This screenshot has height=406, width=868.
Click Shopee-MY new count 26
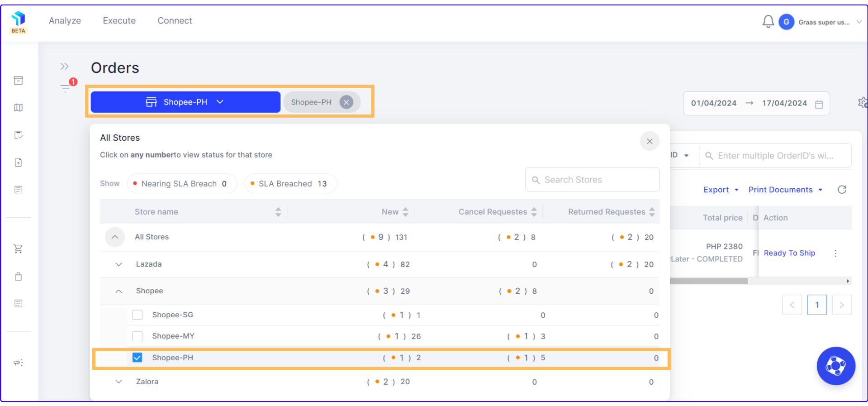[416, 336]
